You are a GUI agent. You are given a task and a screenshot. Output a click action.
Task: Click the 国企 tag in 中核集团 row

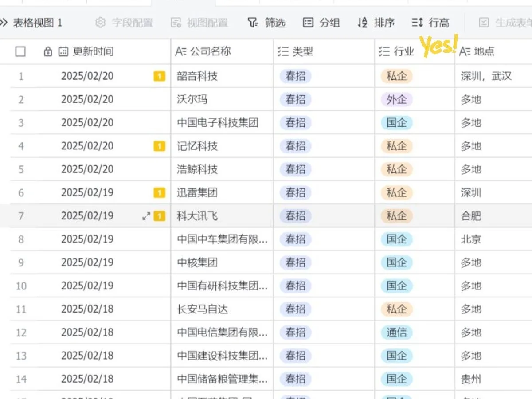coord(396,262)
